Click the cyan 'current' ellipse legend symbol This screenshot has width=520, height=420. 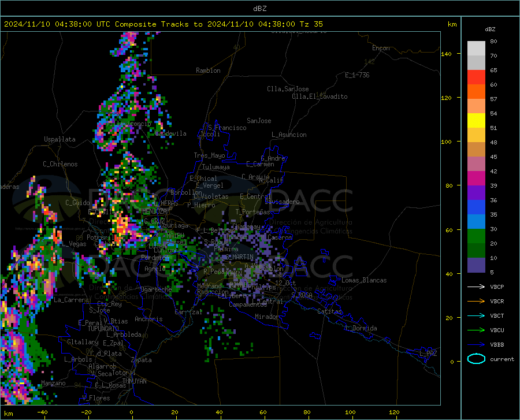tap(476, 359)
